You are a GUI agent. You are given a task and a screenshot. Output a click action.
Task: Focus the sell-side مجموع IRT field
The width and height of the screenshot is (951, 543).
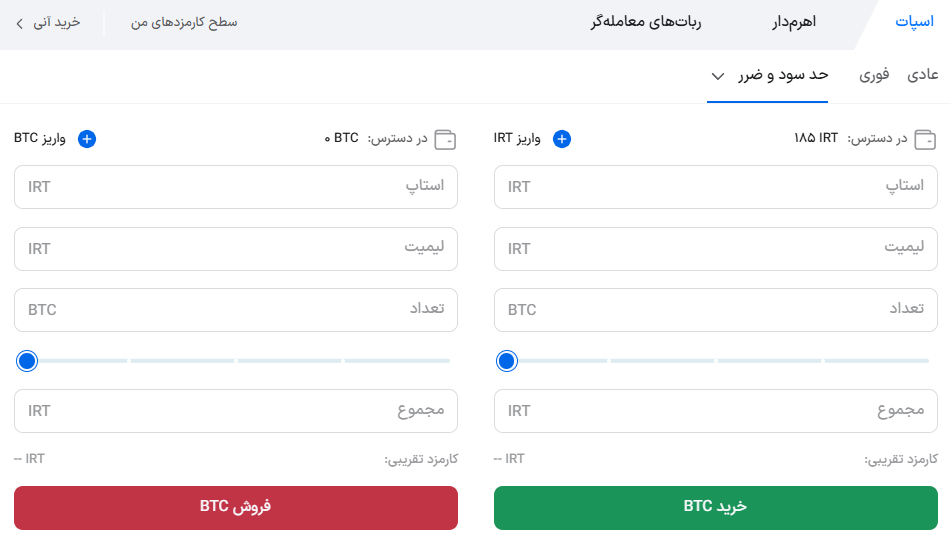pos(235,411)
